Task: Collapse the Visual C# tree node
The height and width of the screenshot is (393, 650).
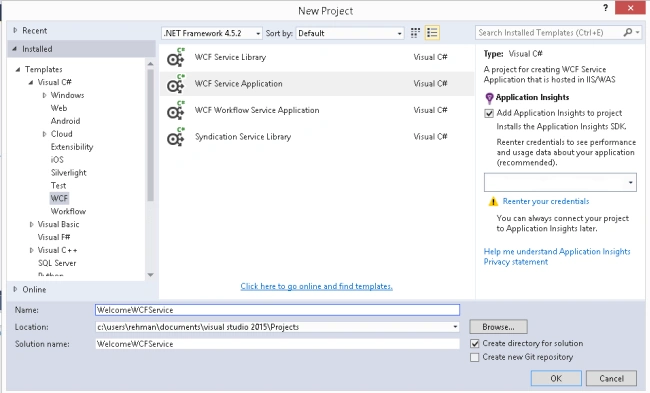Action: [31, 82]
